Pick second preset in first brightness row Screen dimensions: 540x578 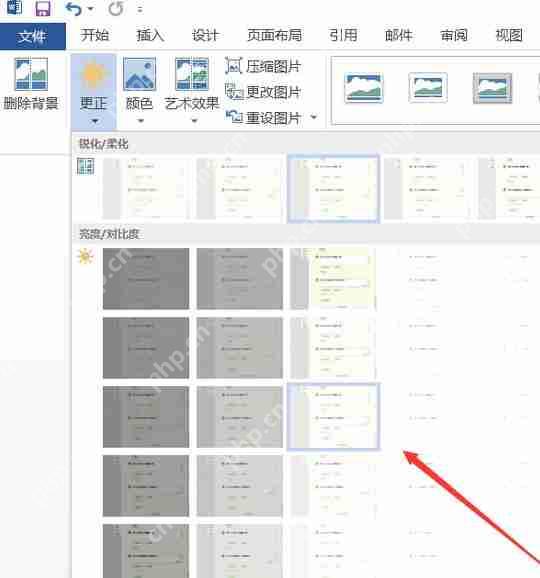(240, 279)
